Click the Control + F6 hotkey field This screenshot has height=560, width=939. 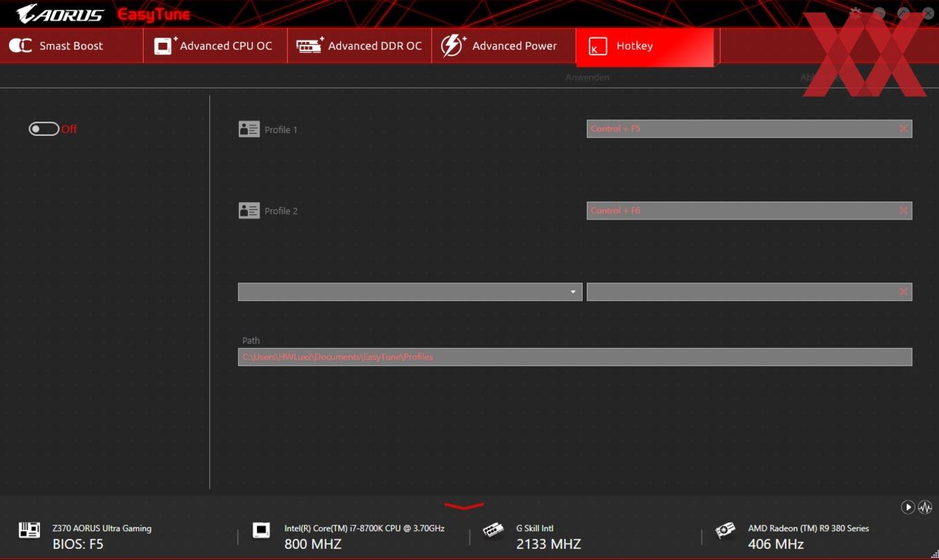749,211
